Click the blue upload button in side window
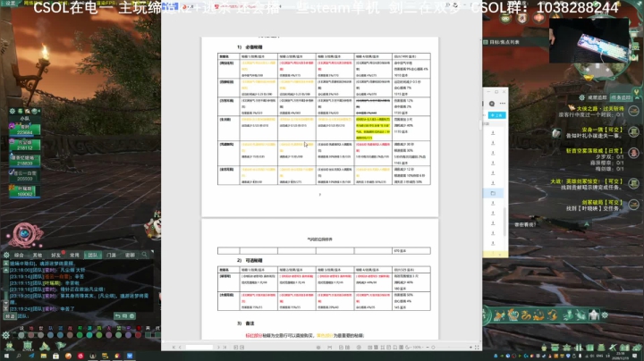This screenshot has width=644, height=361. coord(497,115)
